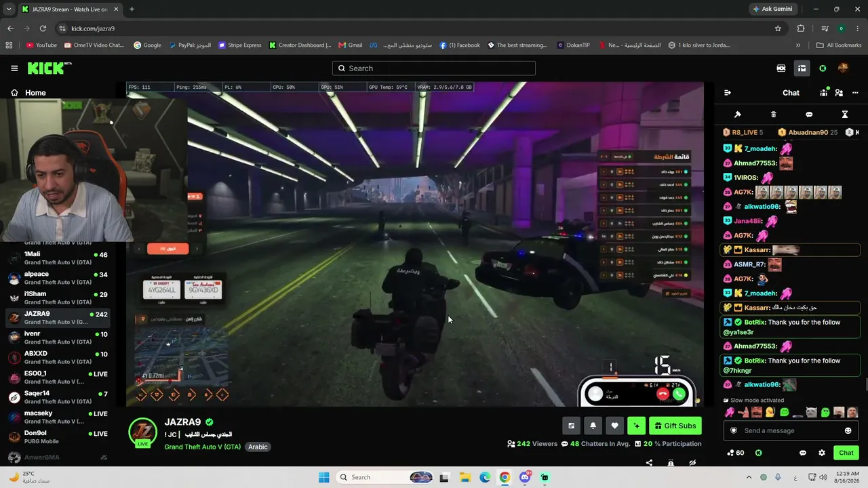Click the shield badge icon in message box
The height and width of the screenshot is (488, 868).
(733, 430)
